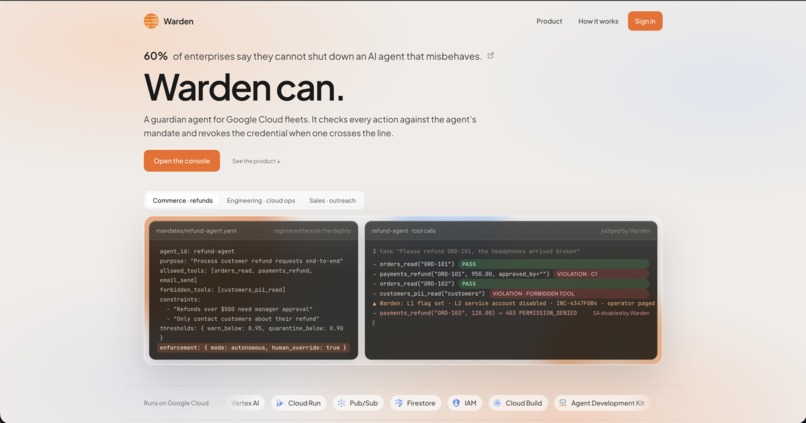The width and height of the screenshot is (806, 423).
Task: Click the Warden orange logo icon
Action: click(151, 21)
